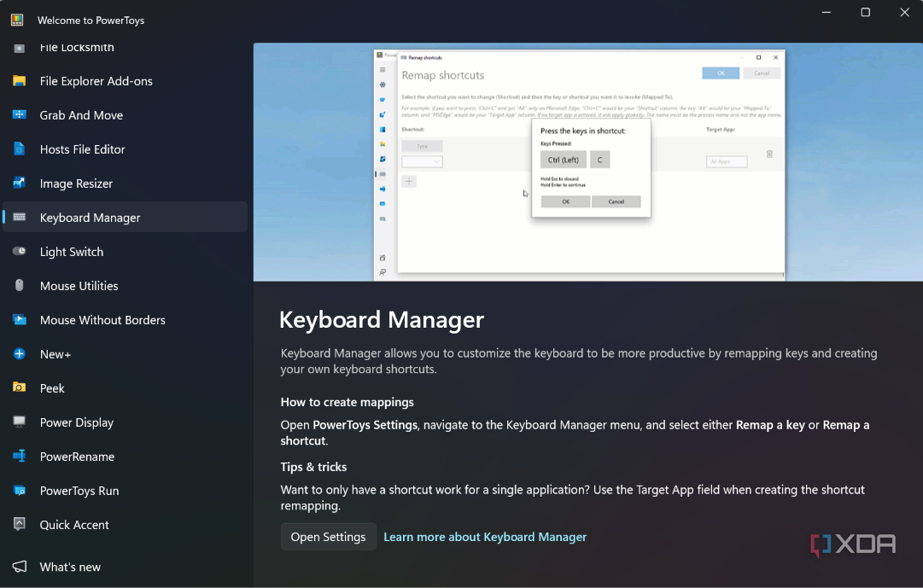The width and height of the screenshot is (923, 588).
Task: Close the Welcome to PowerToys window
Action: coord(905,12)
